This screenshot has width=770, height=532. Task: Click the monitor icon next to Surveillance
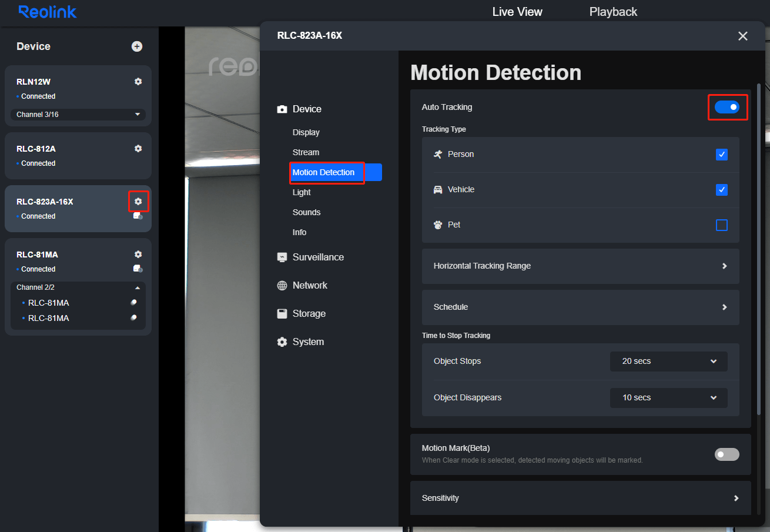[x=282, y=257]
